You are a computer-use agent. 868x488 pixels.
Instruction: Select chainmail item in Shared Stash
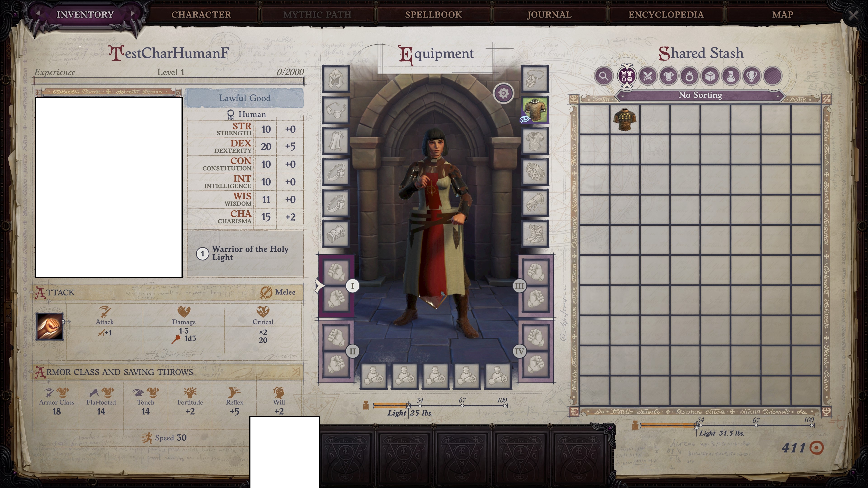(x=624, y=120)
